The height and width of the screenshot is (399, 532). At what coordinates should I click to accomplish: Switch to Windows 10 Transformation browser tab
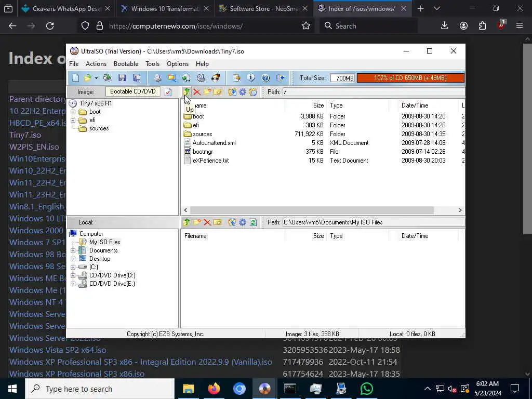click(165, 9)
